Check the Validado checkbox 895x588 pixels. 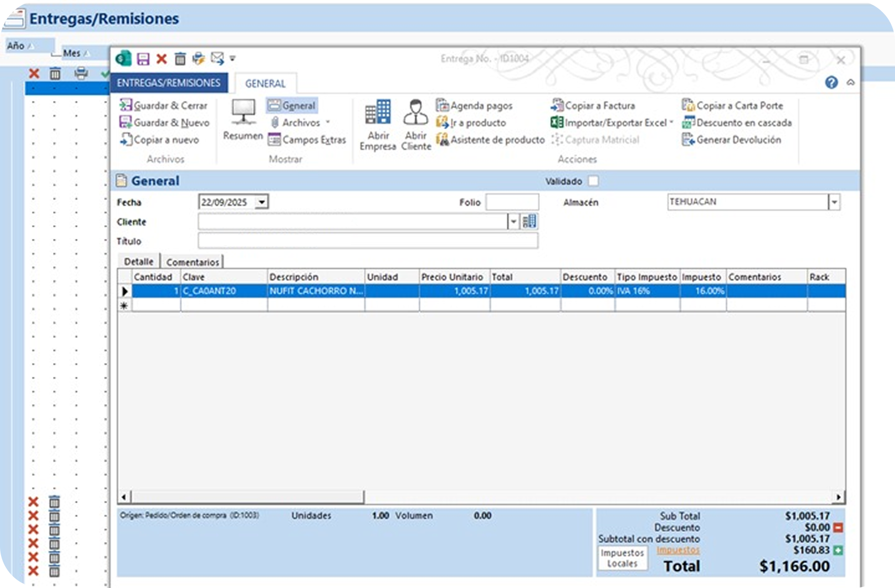pos(593,181)
